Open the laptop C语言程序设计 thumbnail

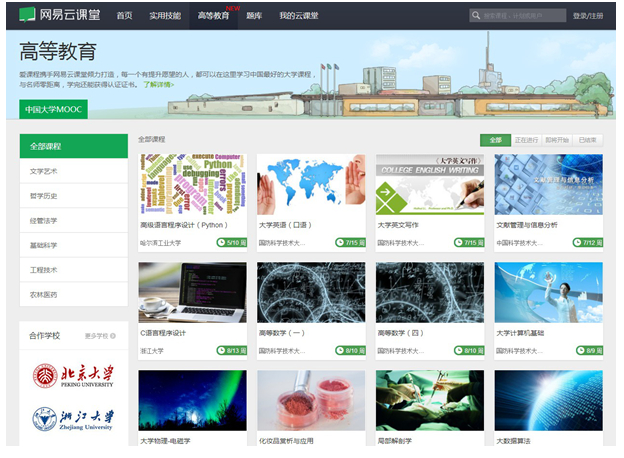coord(193,292)
